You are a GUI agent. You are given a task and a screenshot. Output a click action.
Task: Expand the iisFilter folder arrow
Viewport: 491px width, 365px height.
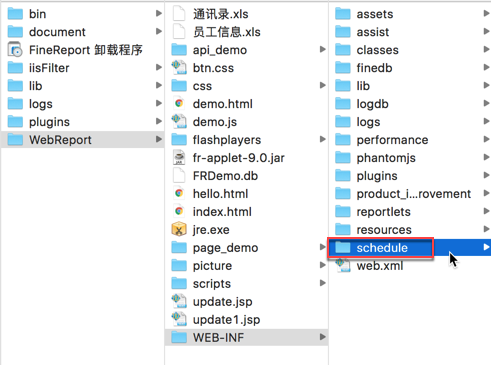pyautogui.click(x=159, y=67)
